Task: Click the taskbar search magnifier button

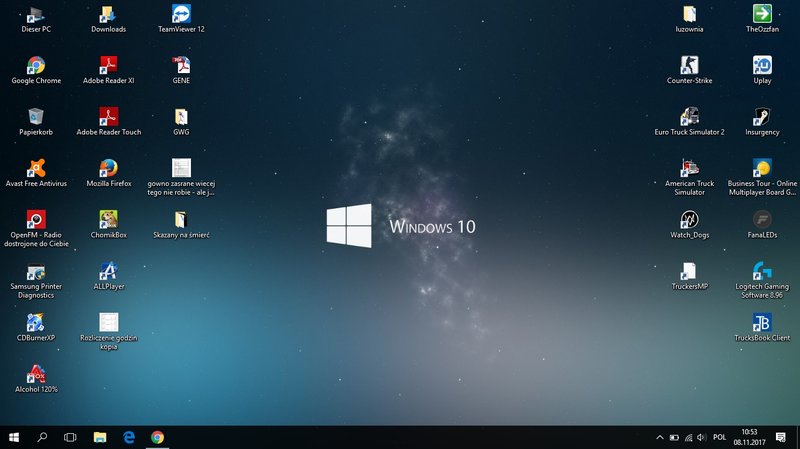Action: click(x=42, y=437)
